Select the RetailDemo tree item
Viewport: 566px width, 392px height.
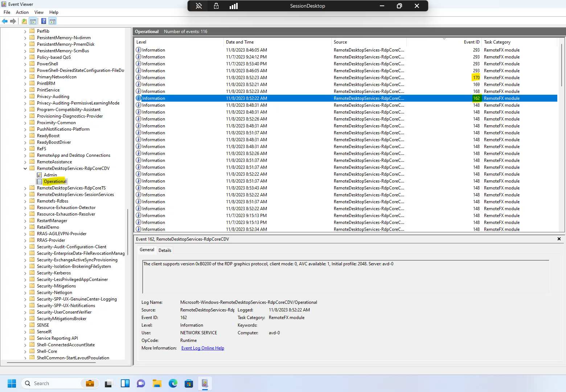click(x=48, y=227)
